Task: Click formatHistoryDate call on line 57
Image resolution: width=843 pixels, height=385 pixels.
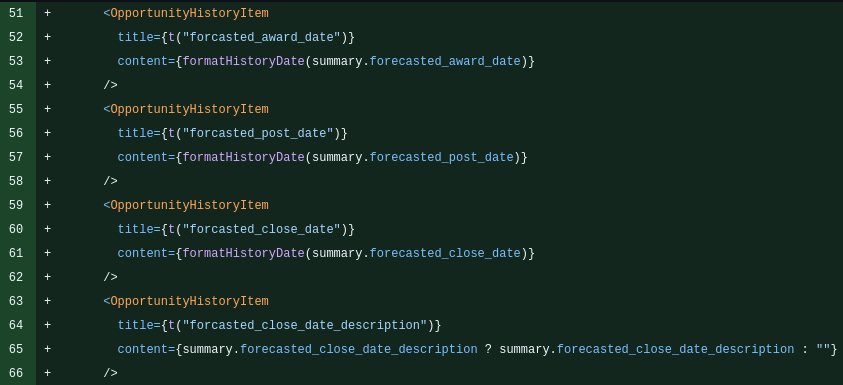Action: pyautogui.click(x=244, y=157)
